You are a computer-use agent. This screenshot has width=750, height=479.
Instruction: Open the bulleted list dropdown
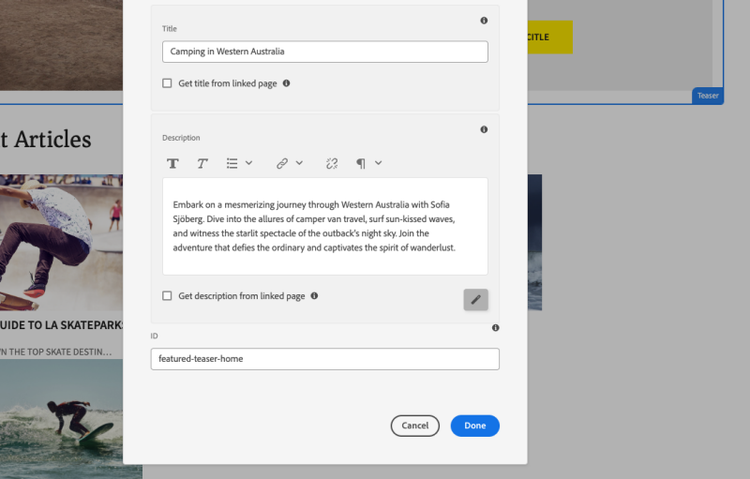(238, 163)
